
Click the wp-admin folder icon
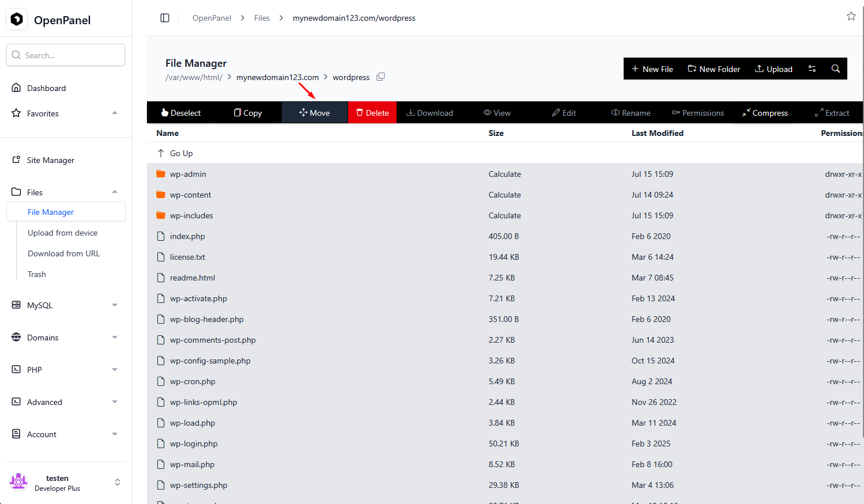(161, 174)
